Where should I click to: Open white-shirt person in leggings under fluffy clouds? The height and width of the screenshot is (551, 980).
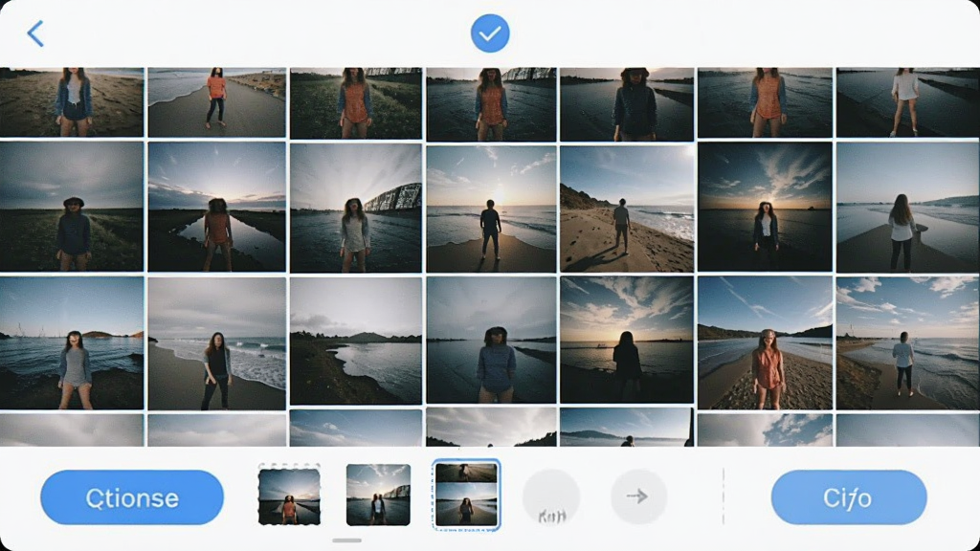[x=907, y=343]
